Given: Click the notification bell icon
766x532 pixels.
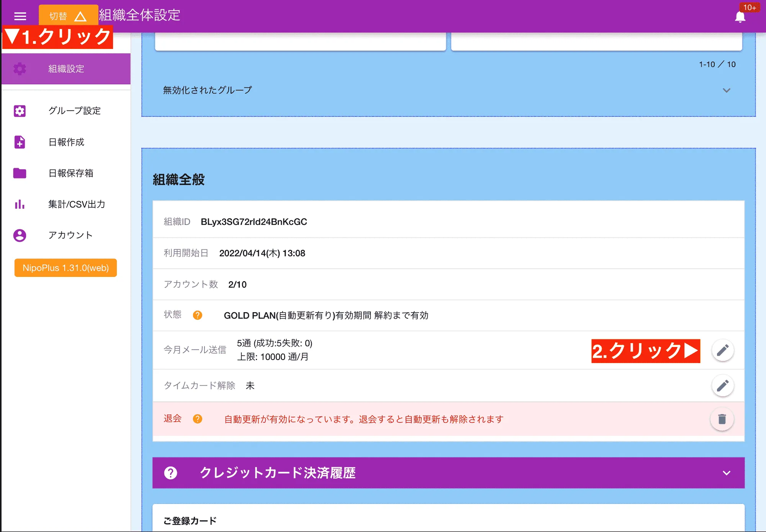Looking at the screenshot, I should [740, 16].
